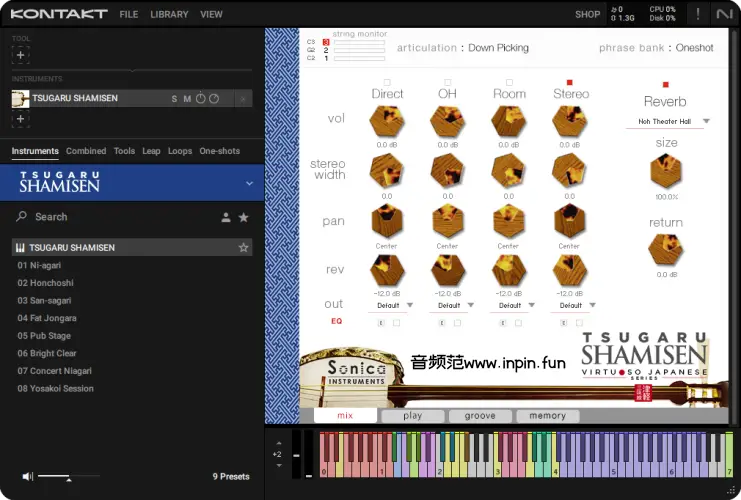Select preset 03 San-sagari
The height and width of the screenshot is (500, 741).
44,301
